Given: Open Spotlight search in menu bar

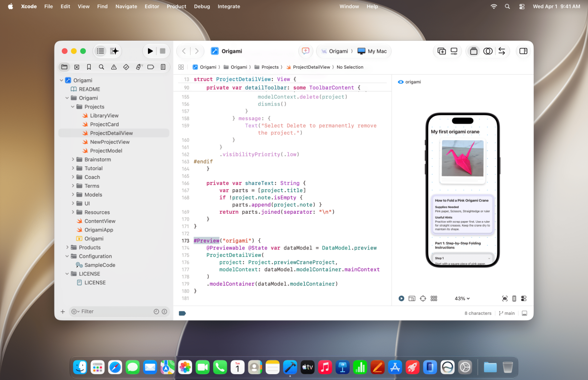Looking at the screenshot, I should pos(507,6).
